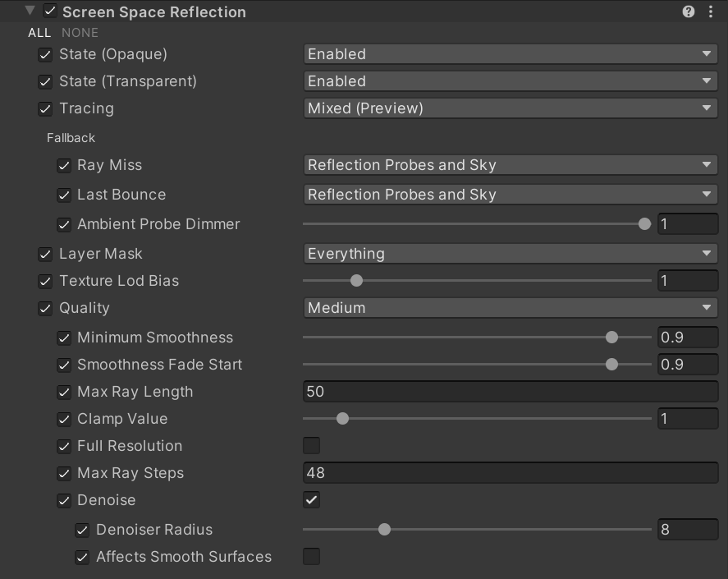Image resolution: width=728 pixels, height=579 pixels.
Task: Untick the Layer Mask override checkbox
Action: click(x=45, y=254)
